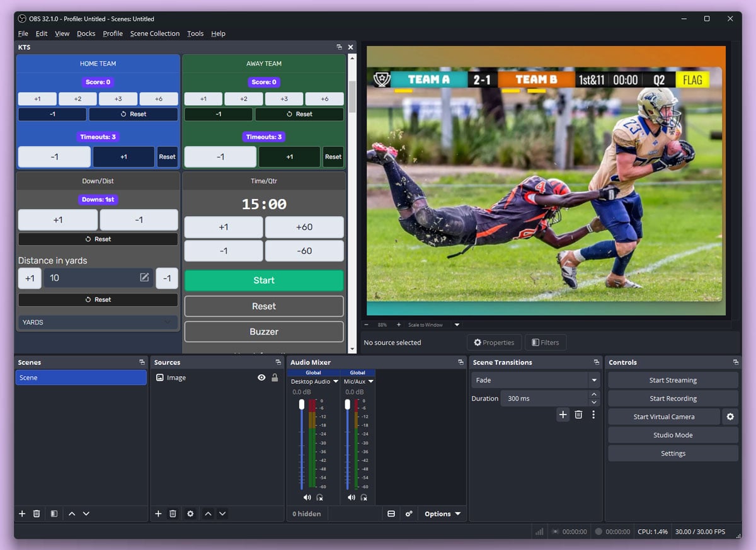Open source properties via the gear icon
The width and height of the screenshot is (756, 550).
[x=190, y=513]
